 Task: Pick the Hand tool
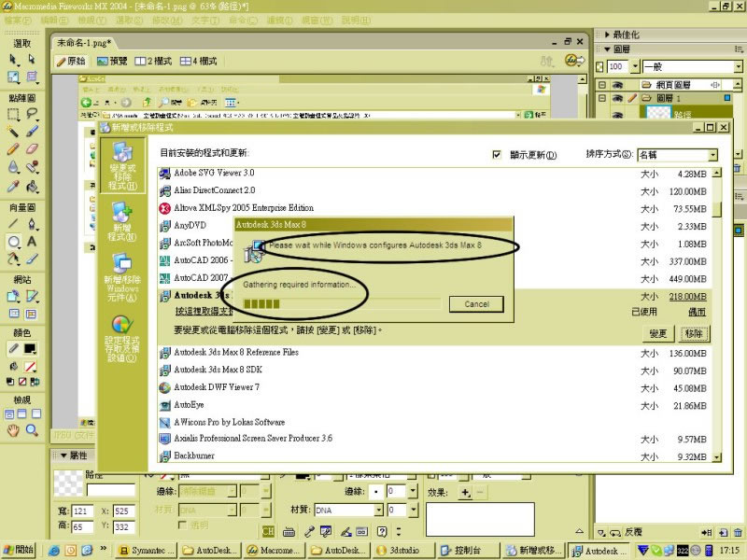[13, 430]
